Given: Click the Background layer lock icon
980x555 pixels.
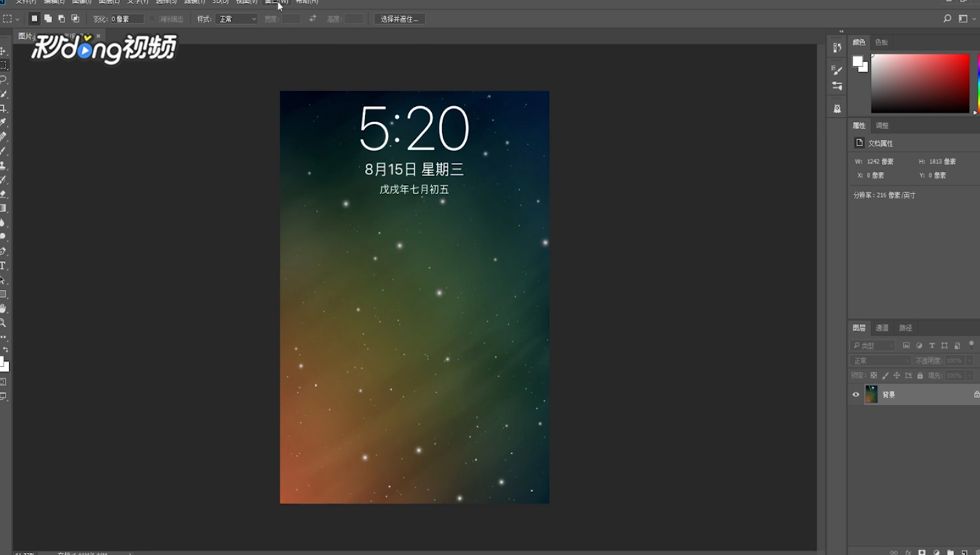Looking at the screenshot, I should 976,394.
